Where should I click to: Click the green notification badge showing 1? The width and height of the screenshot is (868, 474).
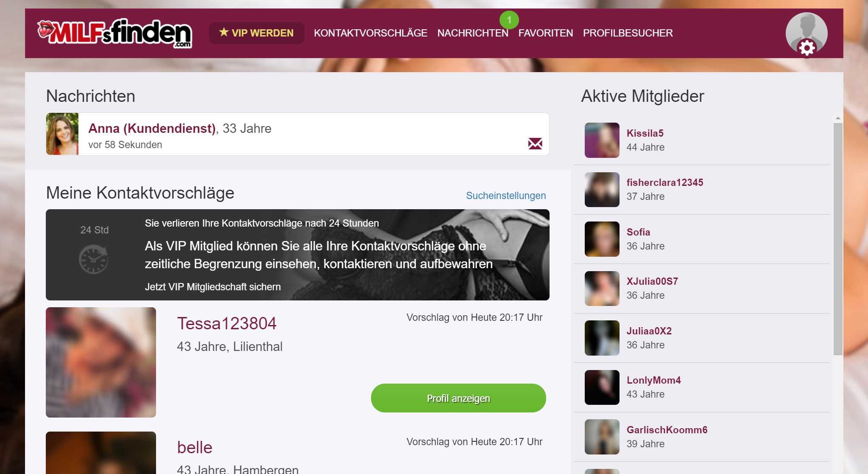tap(509, 20)
